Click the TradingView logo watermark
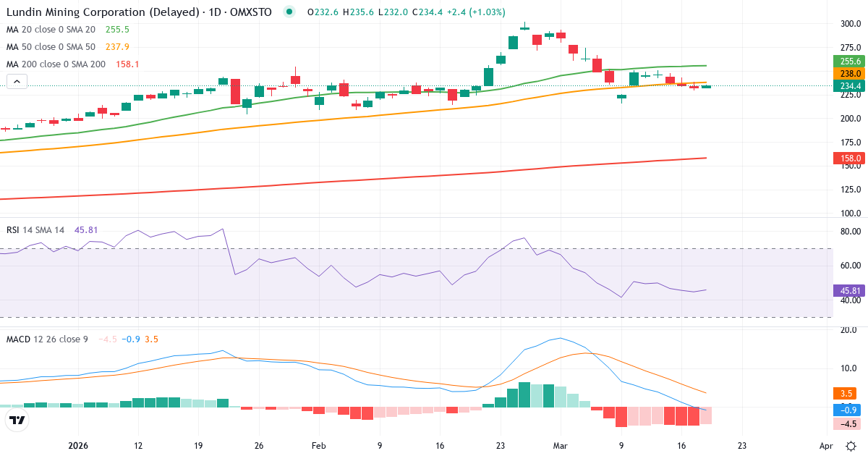Viewport: 868px width, 456px height. (x=16, y=418)
